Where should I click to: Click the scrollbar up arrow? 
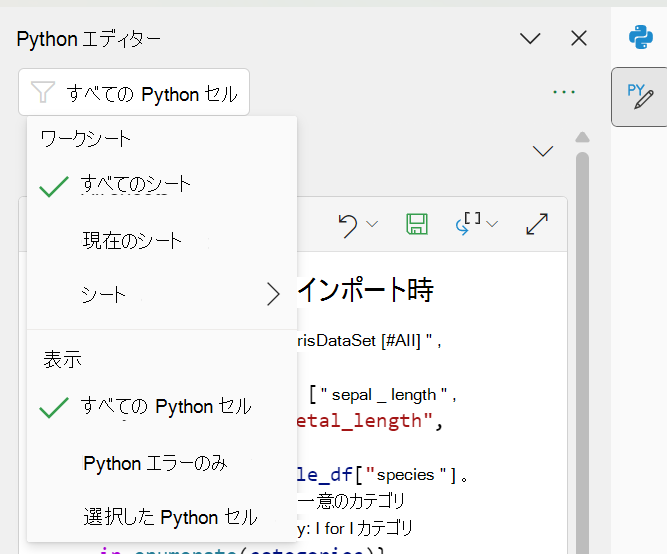(x=582, y=137)
